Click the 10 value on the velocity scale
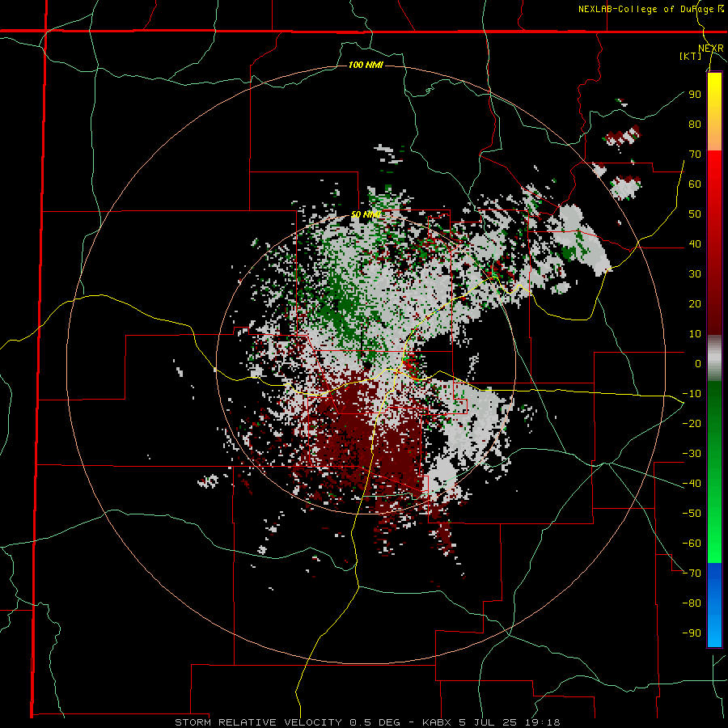This screenshot has height=728, width=728. (695, 334)
